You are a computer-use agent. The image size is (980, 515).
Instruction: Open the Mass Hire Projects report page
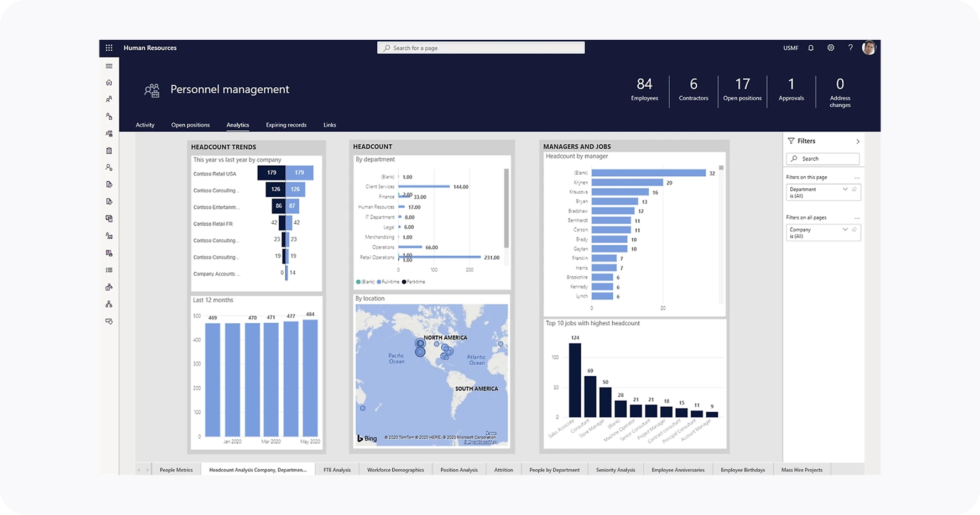tap(802, 470)
